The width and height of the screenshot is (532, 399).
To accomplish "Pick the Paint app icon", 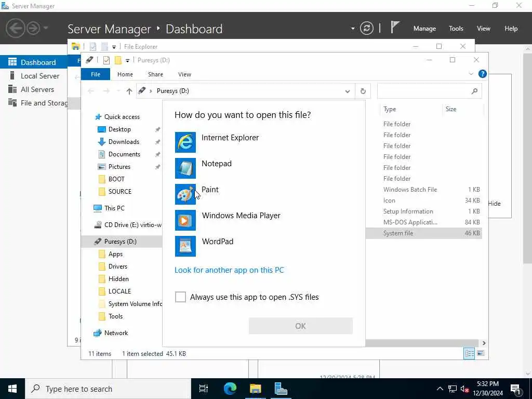I will [185, 194].
